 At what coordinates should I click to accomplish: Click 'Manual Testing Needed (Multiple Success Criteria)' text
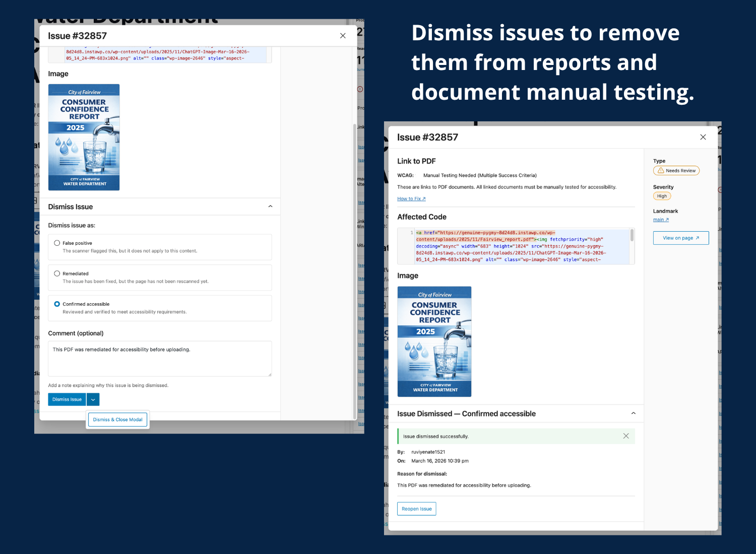pyautogui.click(x=480, y=175)
